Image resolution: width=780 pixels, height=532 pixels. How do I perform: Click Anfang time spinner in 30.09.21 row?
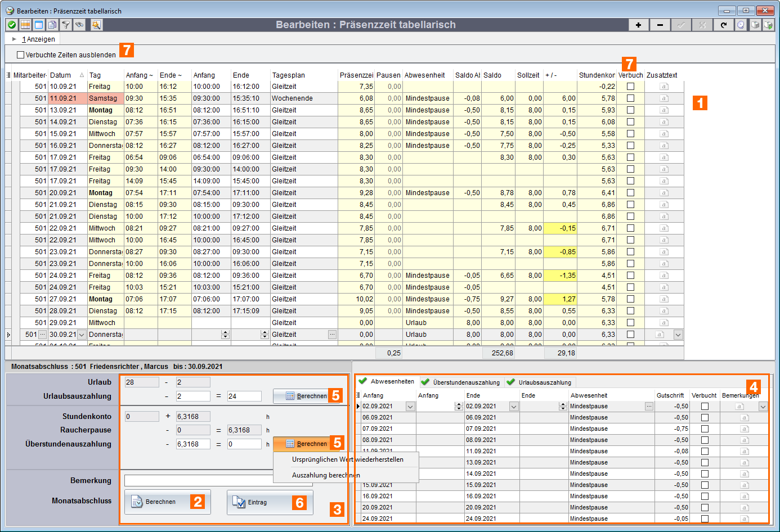[x=225, y=335]
